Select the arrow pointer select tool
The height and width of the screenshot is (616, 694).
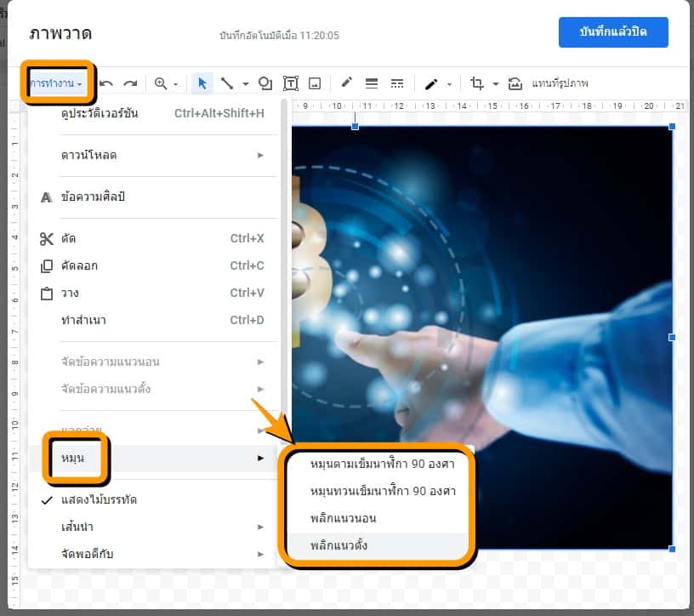[x=202, y=83]
